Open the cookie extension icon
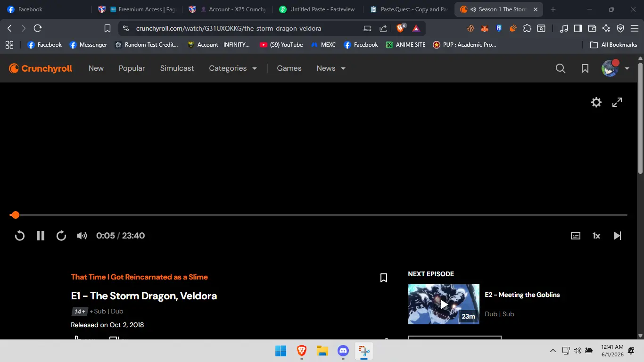 point(471,28)
